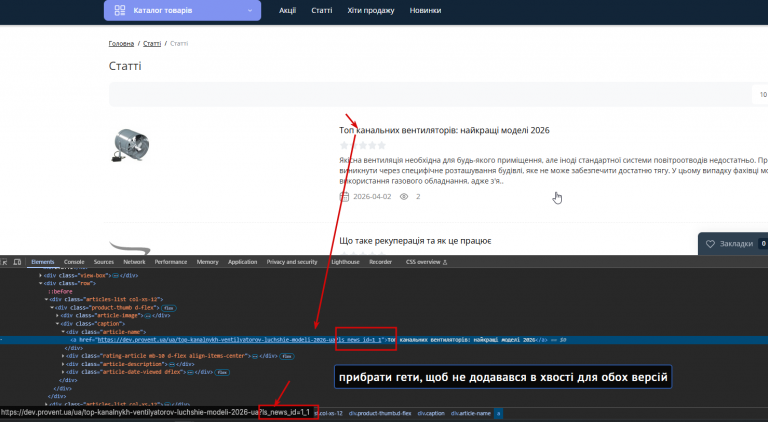
Task: Click the ellipsis in the view-box node
Action: [x=116, y=276]
